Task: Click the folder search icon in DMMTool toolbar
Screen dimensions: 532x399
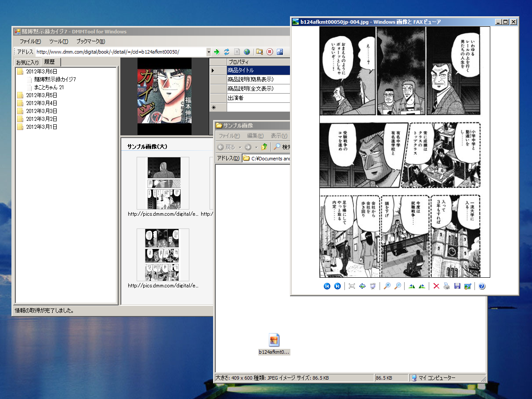Action: [260, 52]
